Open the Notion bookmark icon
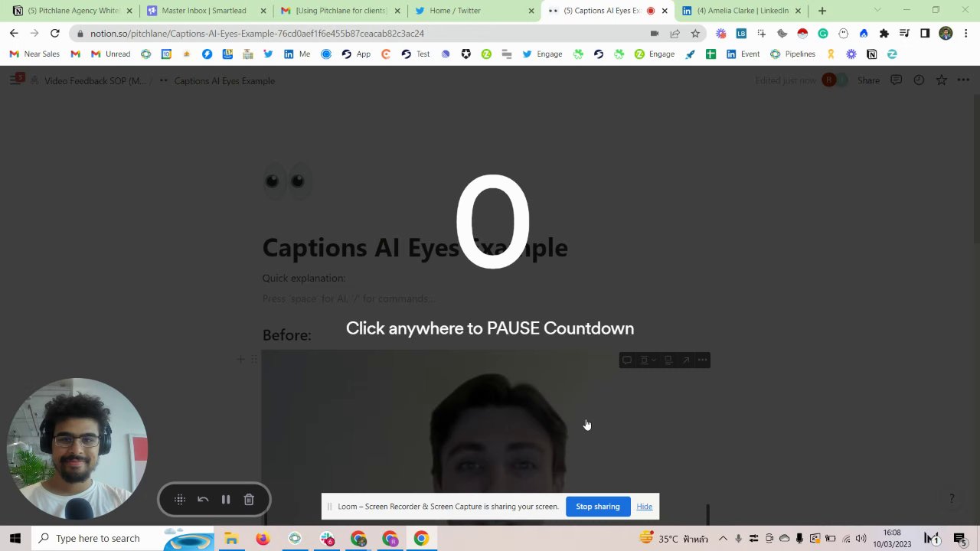The image size is (980, 551). pyautogui.click(x=871, y=54)
